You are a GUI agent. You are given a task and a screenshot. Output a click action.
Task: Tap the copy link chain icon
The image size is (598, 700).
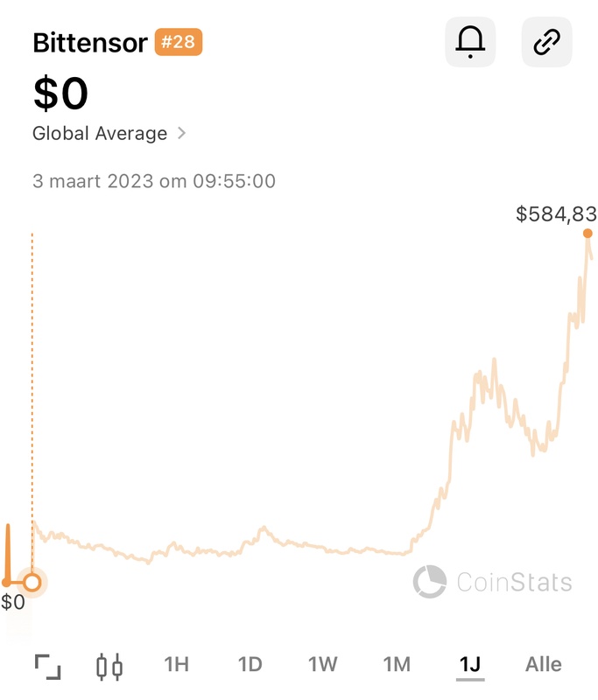click(546, 42)
